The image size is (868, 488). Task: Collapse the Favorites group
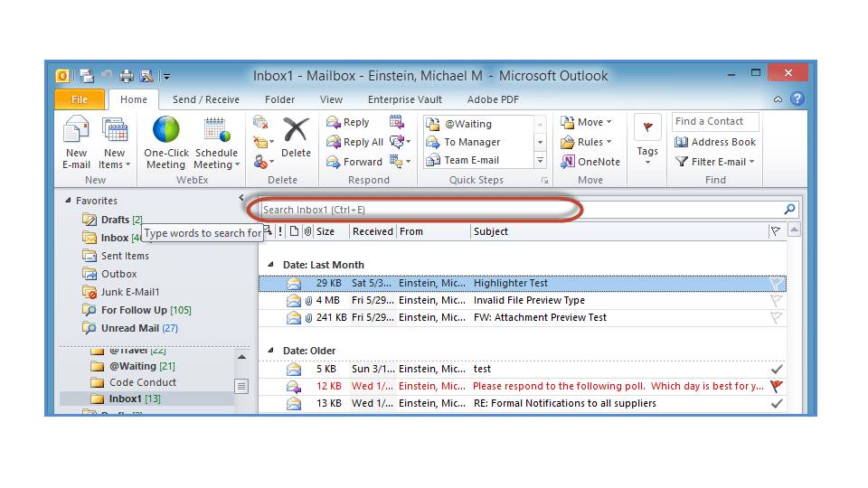pyautogui.click(x=68, y=201)
